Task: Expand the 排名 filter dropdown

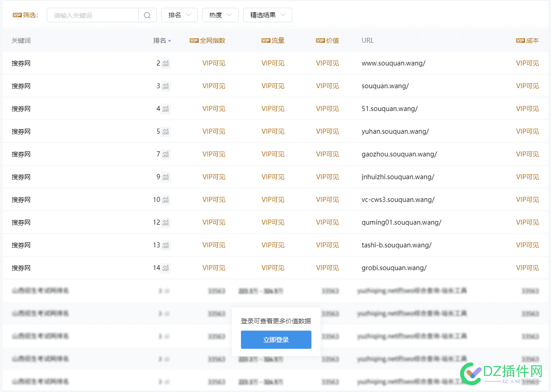Action: (x=180, y=15)
